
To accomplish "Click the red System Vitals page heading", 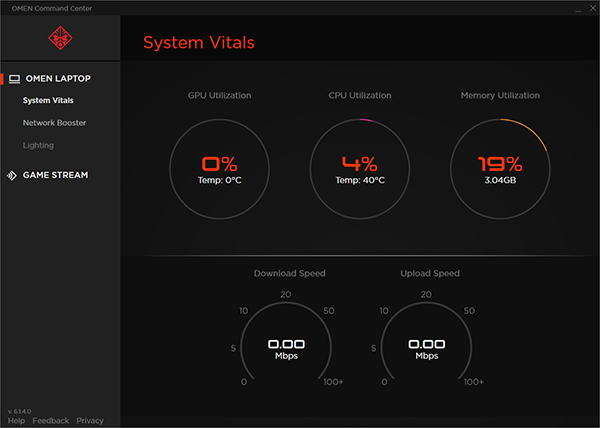I will pyautogui.click(x=199, y=43).
